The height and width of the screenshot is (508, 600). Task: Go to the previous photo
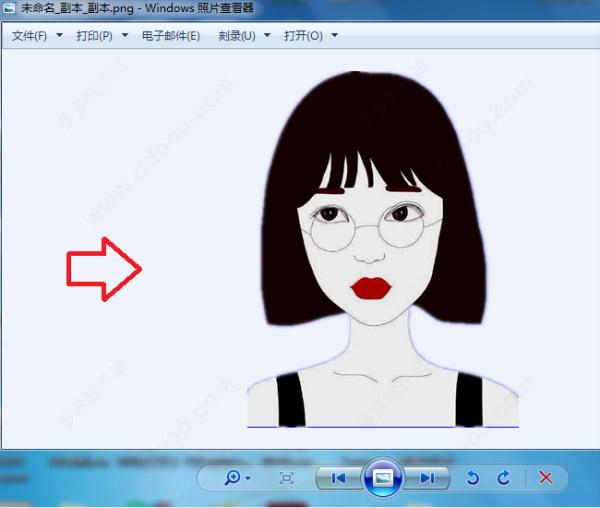pos(339,478)
